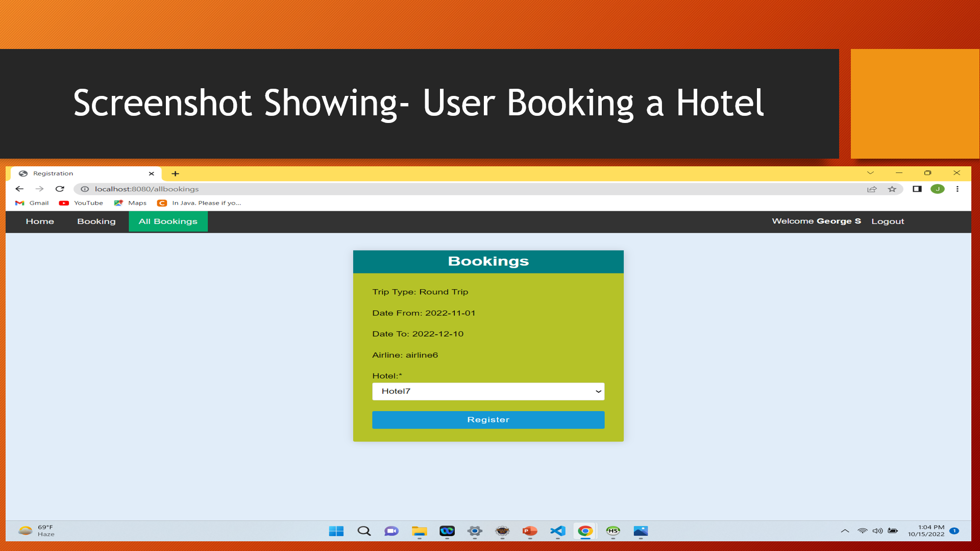Open 'In Java. Please if yo...' bookmark

pyautogui.click(x=200, y=203)
